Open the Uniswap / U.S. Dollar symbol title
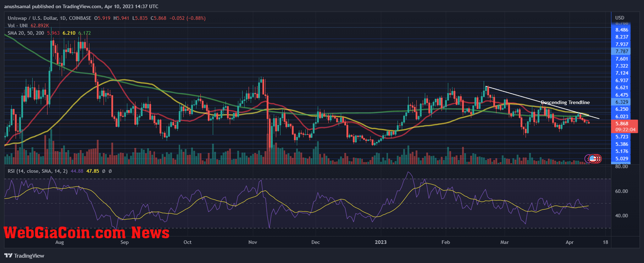The height and width of the screenshot is (263, 644). tap(49, 18)
